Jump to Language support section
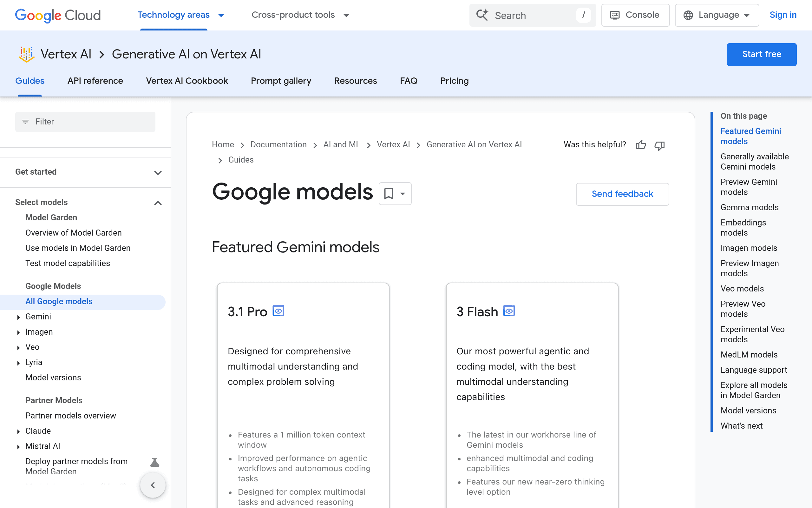Viewport: 812px width, 508px height. pyautogui.click(x=754, y=370)
